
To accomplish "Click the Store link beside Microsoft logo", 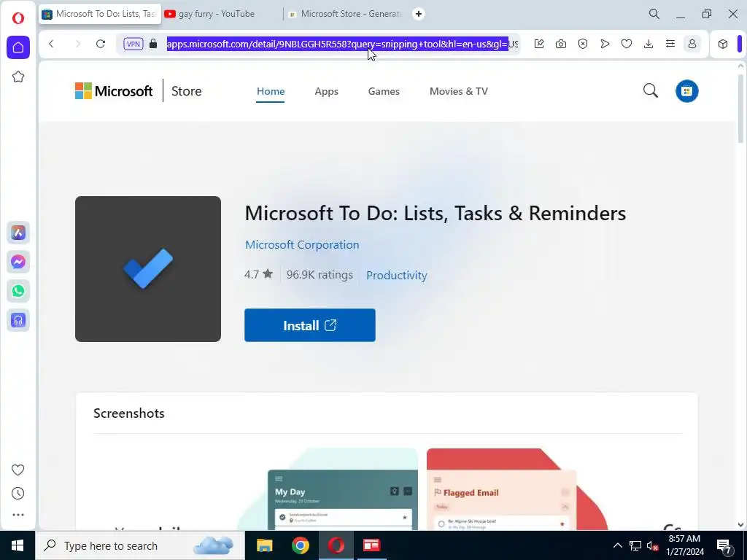I will coord(186,91).
